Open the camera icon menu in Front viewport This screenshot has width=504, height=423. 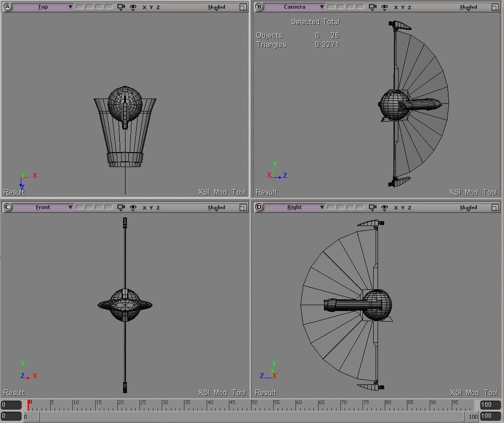[121, 208]
